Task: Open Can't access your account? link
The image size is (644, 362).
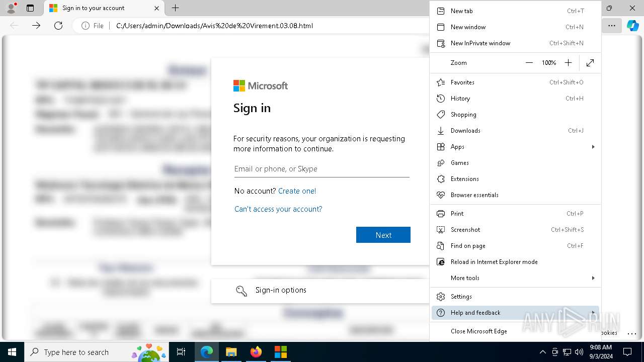Action: 278,209
